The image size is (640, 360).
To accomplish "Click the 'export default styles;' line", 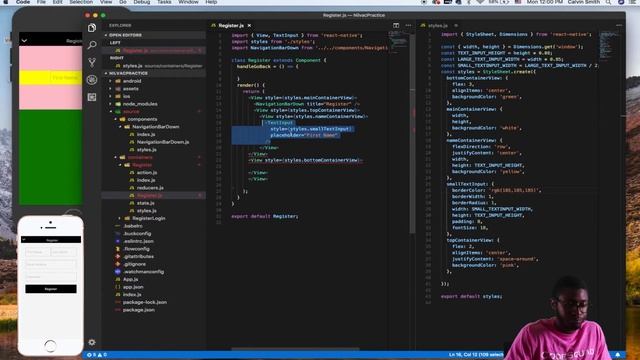I will 471,296.
